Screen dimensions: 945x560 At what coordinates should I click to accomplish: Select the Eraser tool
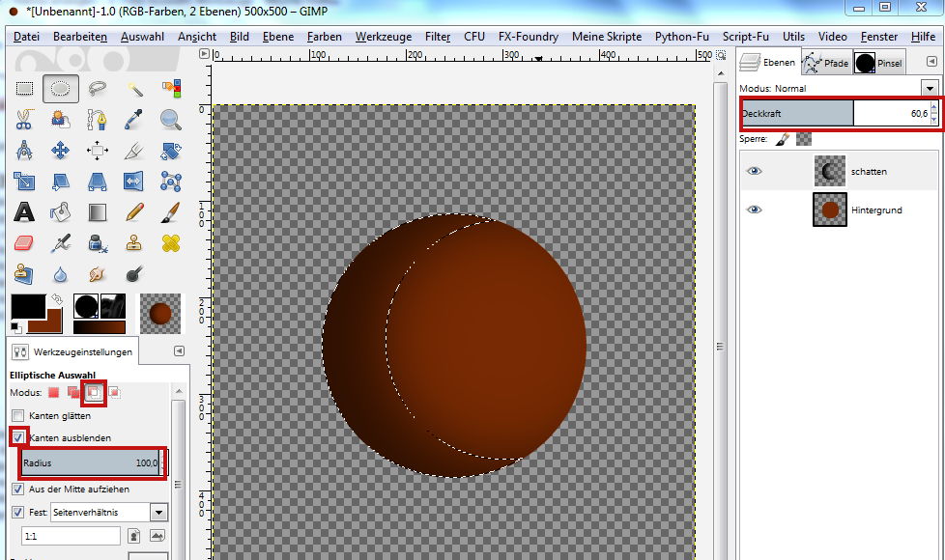pos(24,242)
